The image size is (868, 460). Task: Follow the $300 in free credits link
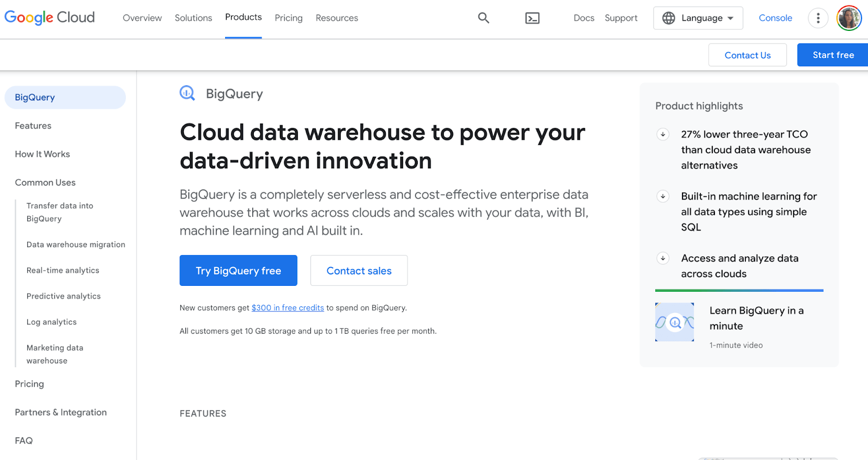(288, 308)
